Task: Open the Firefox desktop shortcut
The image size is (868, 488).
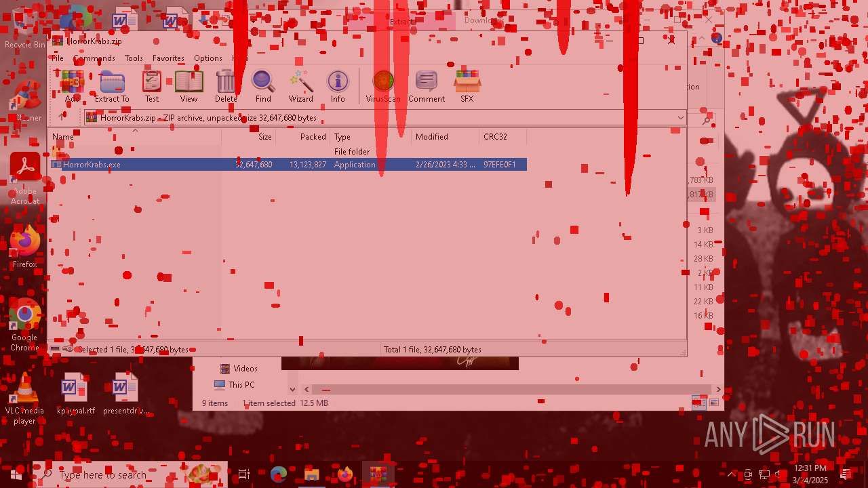Action: tap(25, 248)
